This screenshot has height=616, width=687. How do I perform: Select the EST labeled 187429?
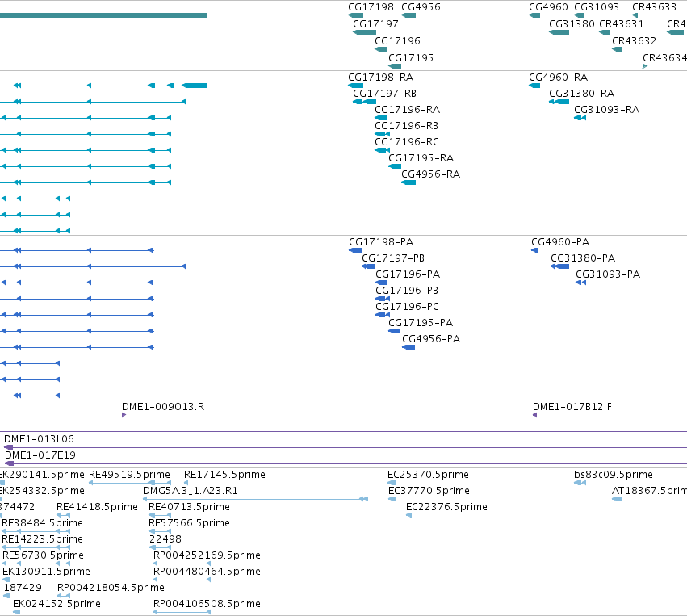click(23, 588)
